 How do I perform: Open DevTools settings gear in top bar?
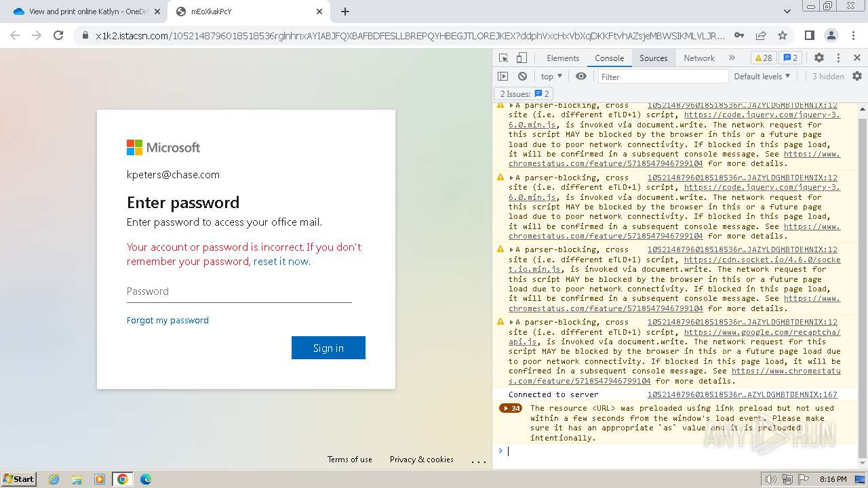[x=818, y=58]
